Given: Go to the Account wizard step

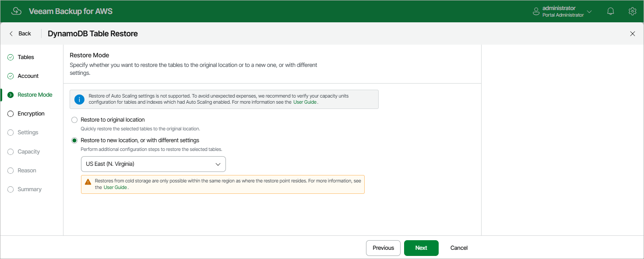Looking at the screenshot, I should coord(28,76).
